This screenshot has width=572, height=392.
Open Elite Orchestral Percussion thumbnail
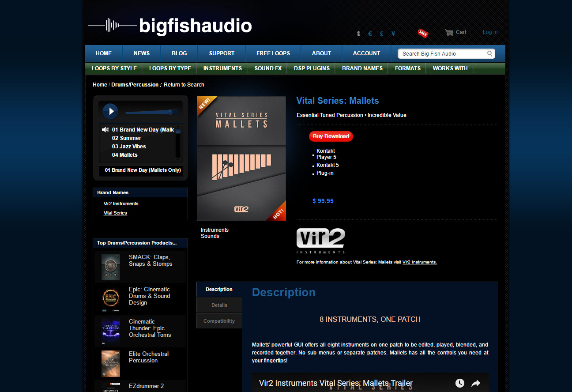pos(110,364)
